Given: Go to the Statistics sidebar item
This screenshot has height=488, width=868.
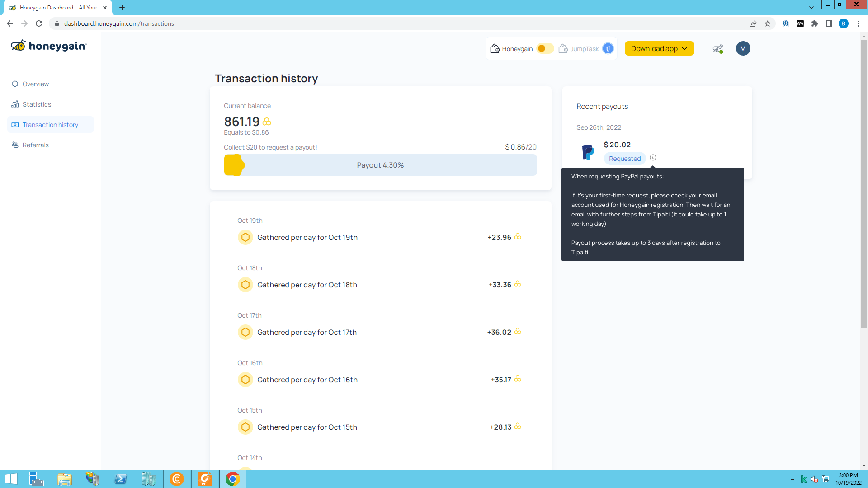Looking at the screenshot, I should [x=37, y=104].
